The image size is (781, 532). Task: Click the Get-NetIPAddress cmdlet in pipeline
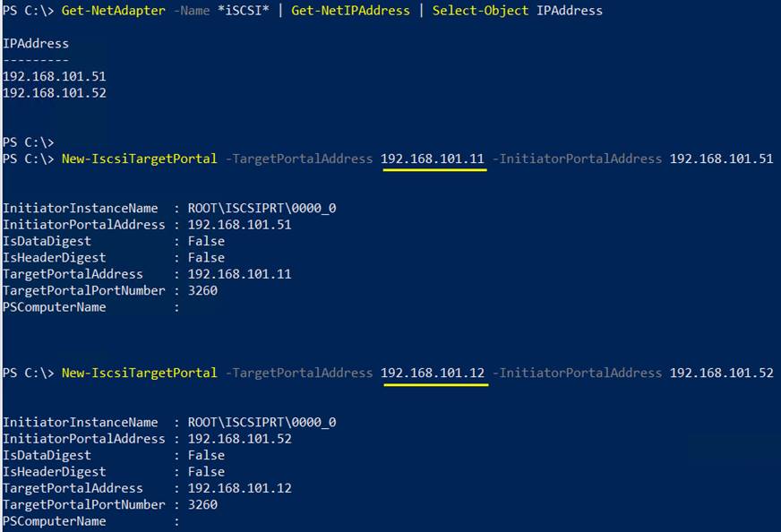tap(350, 11)
